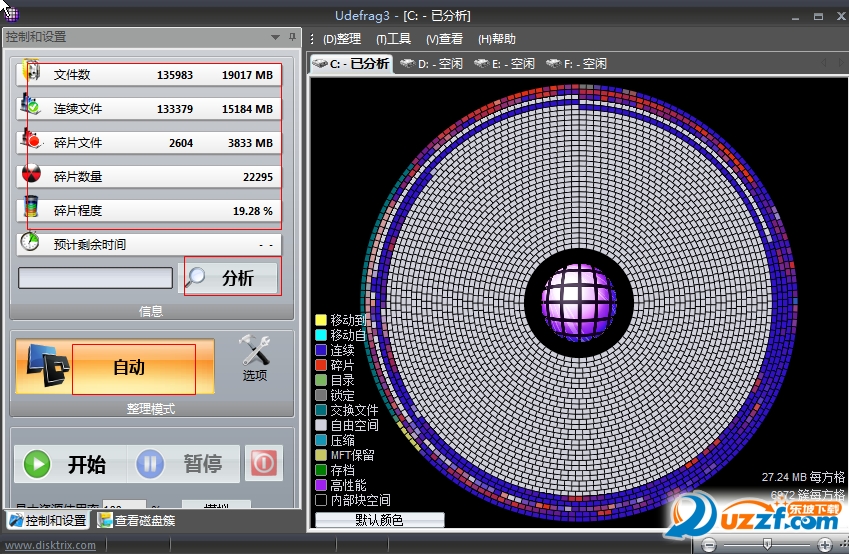Click the red 碎片 legend color swatch
The height and width of the screenshot is (554, 849).
(x=321, y=365)
